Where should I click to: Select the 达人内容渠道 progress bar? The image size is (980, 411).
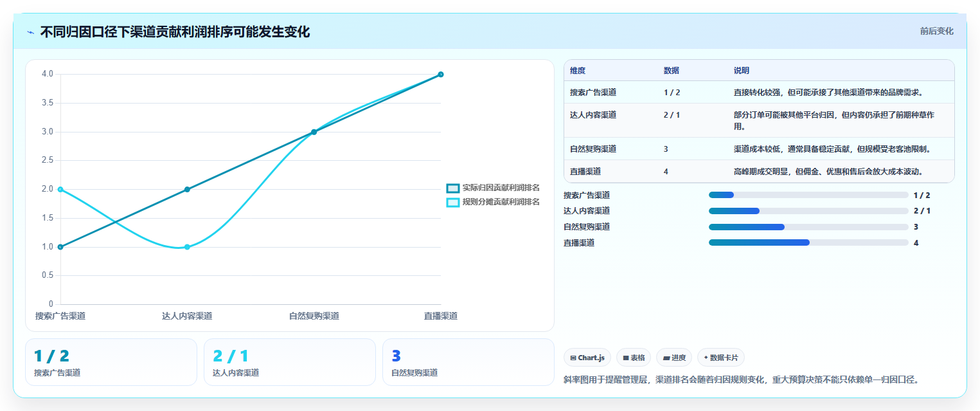pyautogui.click(x=808, y=211)
